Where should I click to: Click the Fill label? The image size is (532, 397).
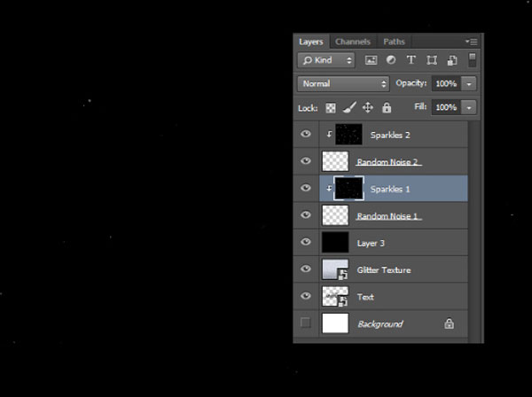click(x=420, y=107)
